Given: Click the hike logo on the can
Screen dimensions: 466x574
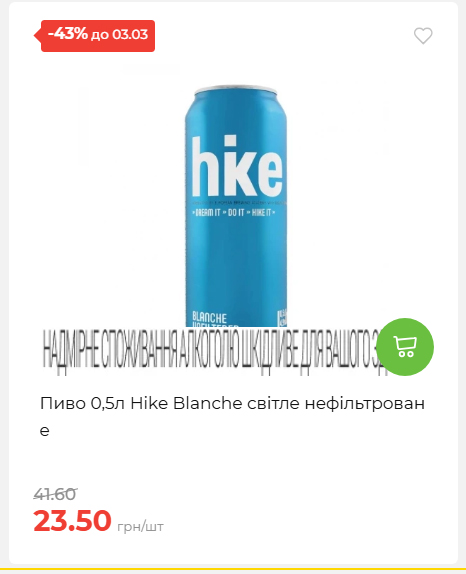Looking at the screenshot, I should (237, 167).
